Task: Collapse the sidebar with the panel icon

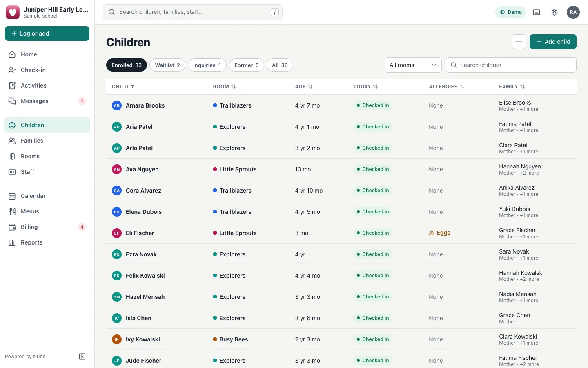Action: pyautogui.click(x=82, y=357)
